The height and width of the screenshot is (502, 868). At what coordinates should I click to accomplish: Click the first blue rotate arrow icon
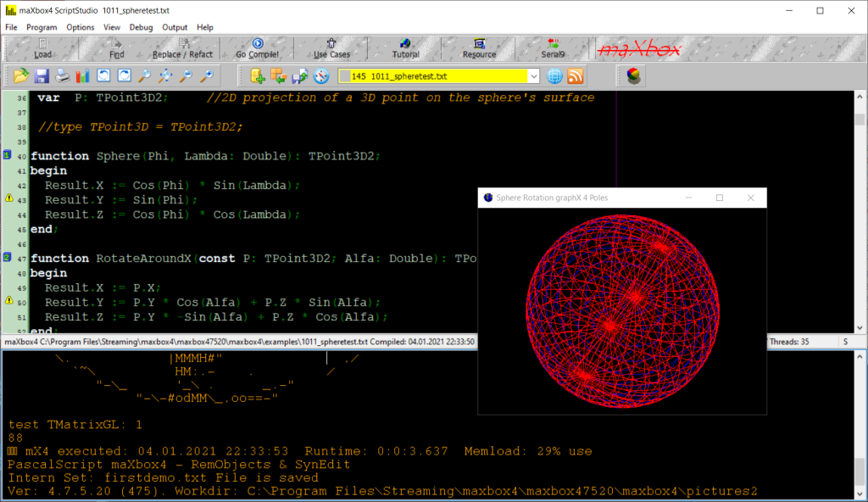[x=103, y=76]
